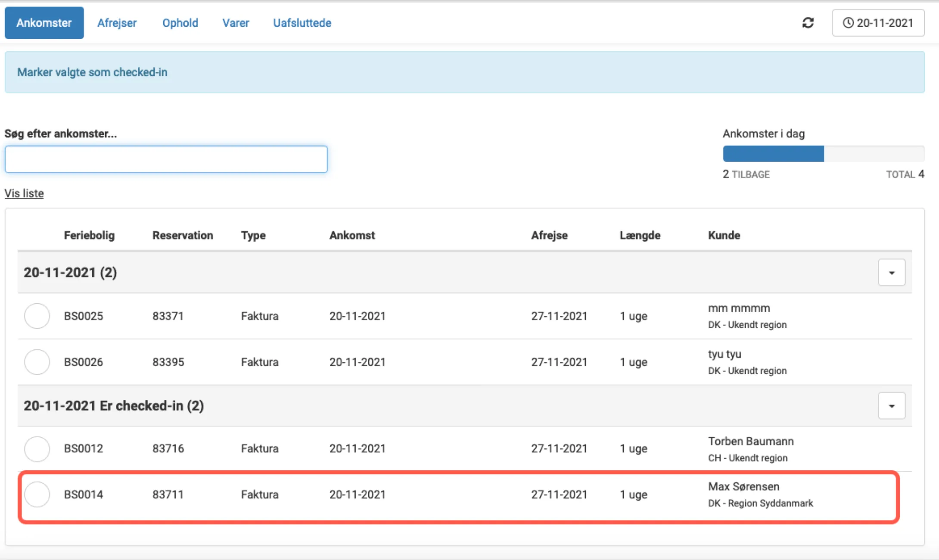The width and height of the screenshot is (939, 560).
Task: Switch to the Afrejser tab
Action: point(117,23)
